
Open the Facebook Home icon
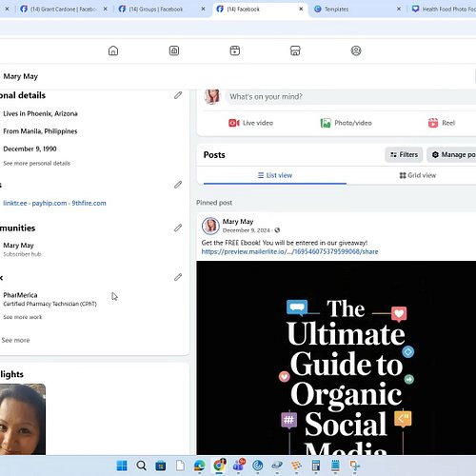[113, 50]
